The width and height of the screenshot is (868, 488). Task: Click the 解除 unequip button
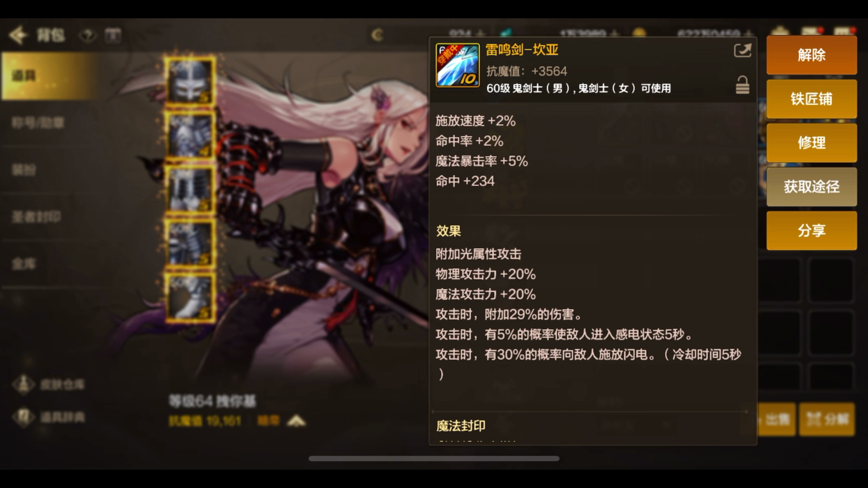(x=811, y=55)
